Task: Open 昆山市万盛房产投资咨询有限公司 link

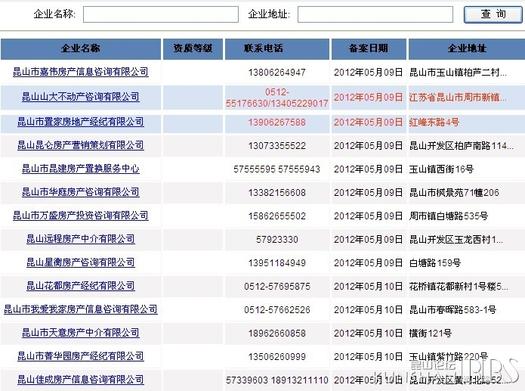Action: [x=81, y=216]
